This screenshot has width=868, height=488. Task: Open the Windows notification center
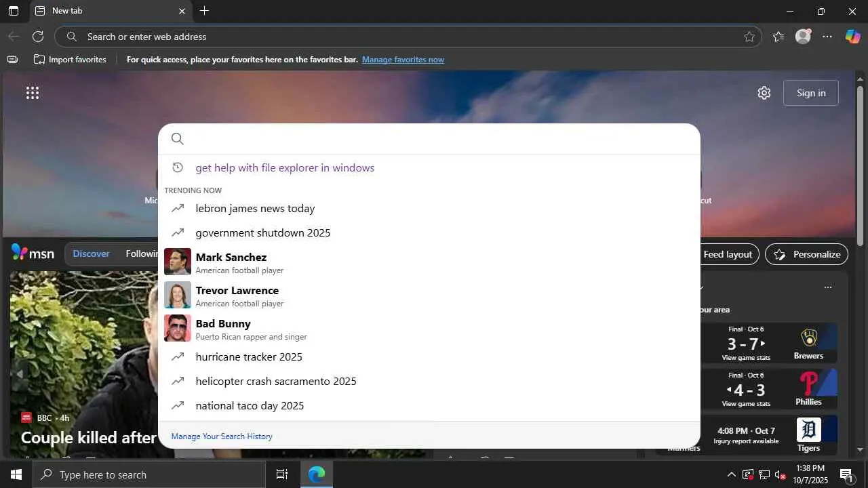tap(846, 474)
